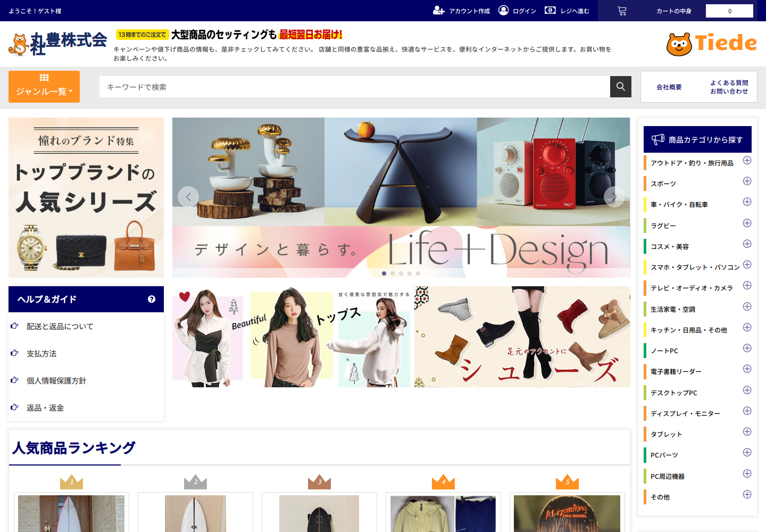Click the rank 1 crown badge
Viewport: 766px width, 532px height.
pyautogui.click(x=71, y=481)
